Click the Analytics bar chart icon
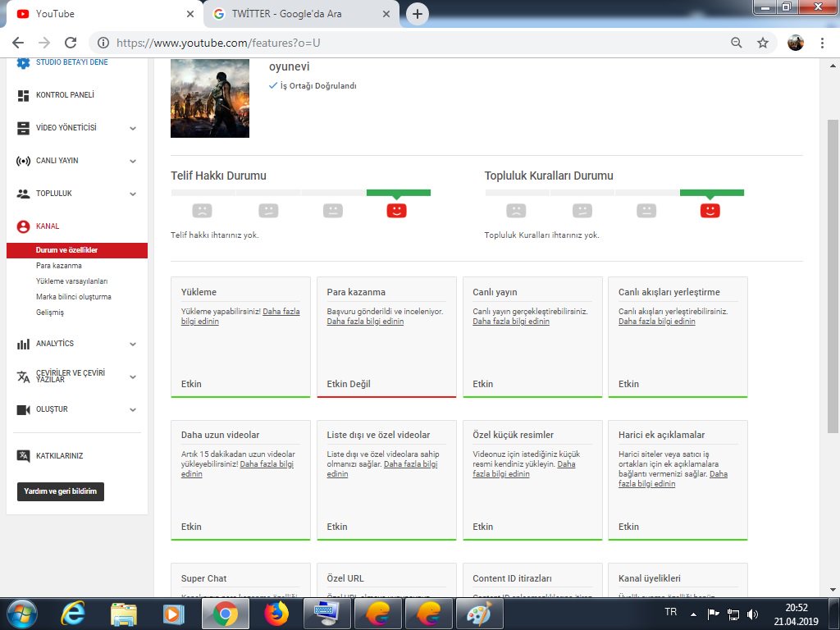This screenshot has height=630, width=840. click(x=23, y=344)
